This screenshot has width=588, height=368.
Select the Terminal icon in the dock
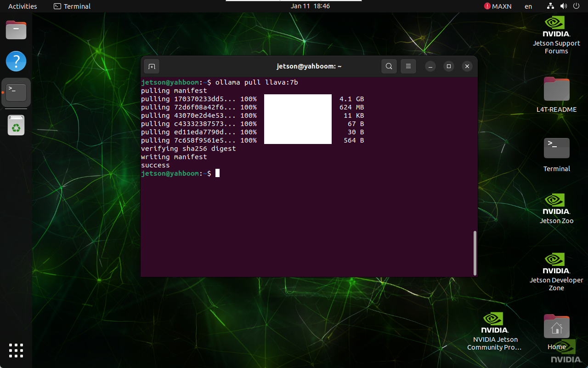pos(16,92)
